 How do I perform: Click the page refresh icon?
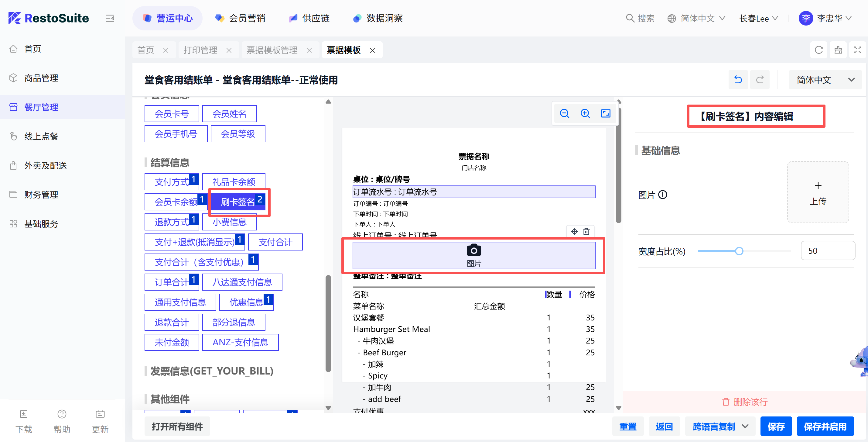click(818, 50)
